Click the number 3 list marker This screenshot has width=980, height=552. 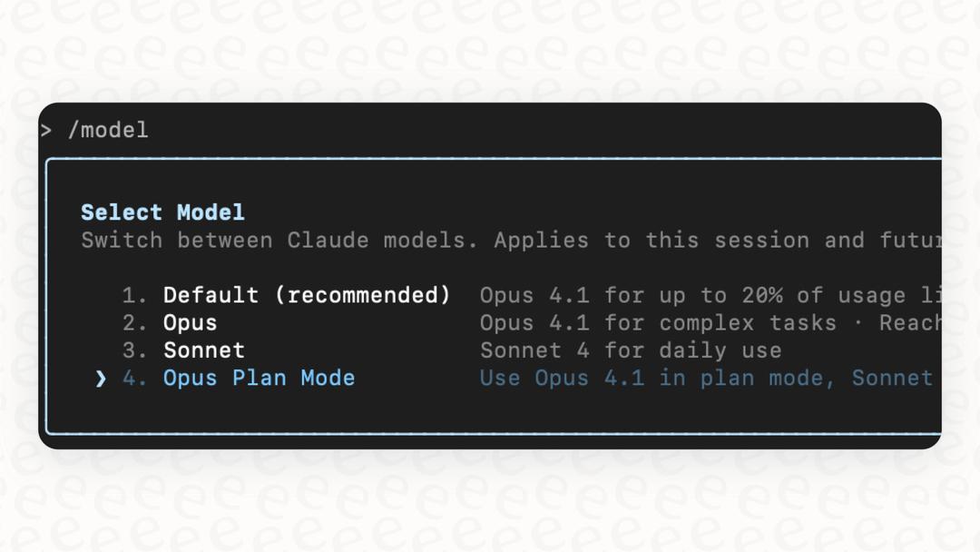coord(133,350)
